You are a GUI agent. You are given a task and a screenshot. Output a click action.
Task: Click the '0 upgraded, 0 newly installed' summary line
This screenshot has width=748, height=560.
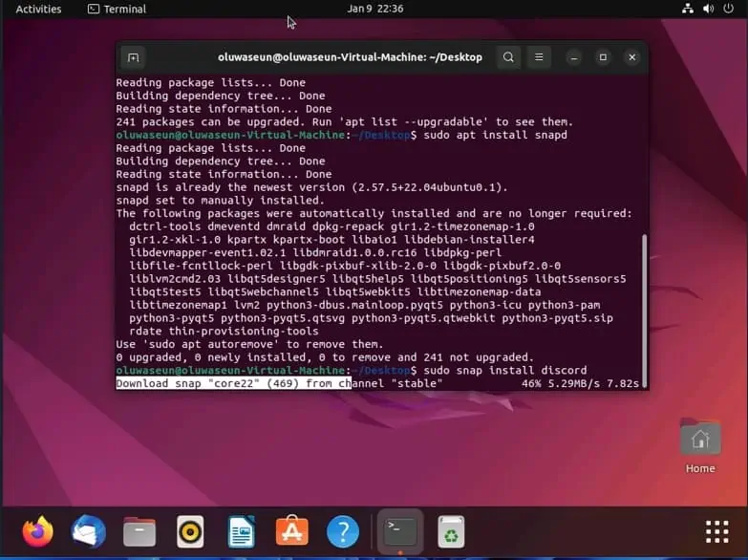tap(325, 357)
